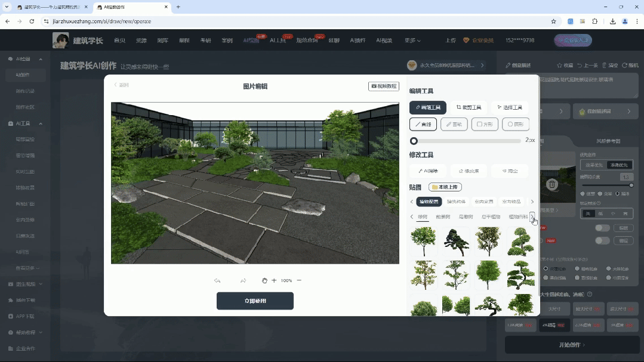Choose the 画笔 freehand pencil option

click(x=454, y=125)
